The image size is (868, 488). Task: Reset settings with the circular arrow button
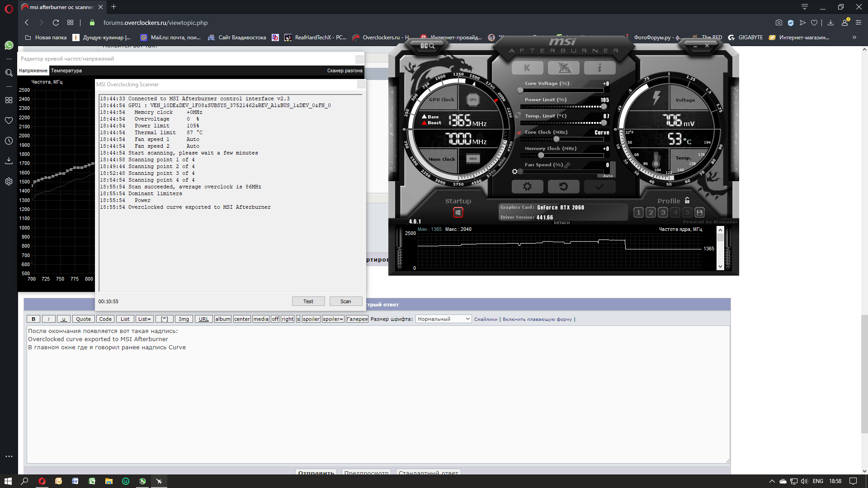point(563,186)
